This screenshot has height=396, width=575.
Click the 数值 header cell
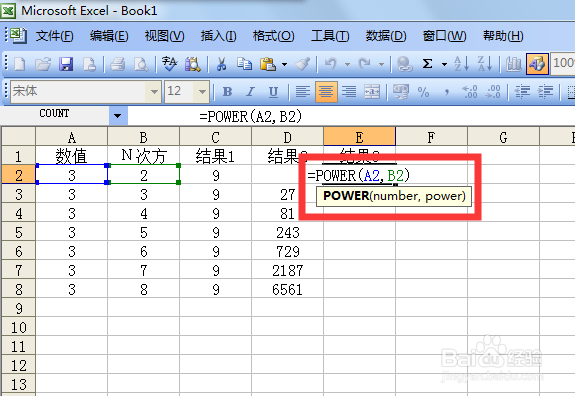pos(72,156)
